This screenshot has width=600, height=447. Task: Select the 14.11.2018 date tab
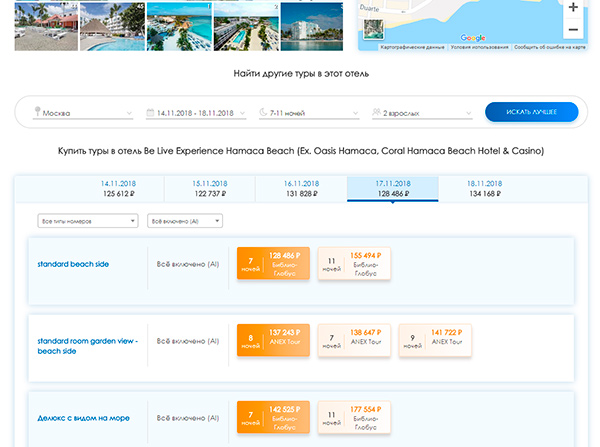(118, 189)
